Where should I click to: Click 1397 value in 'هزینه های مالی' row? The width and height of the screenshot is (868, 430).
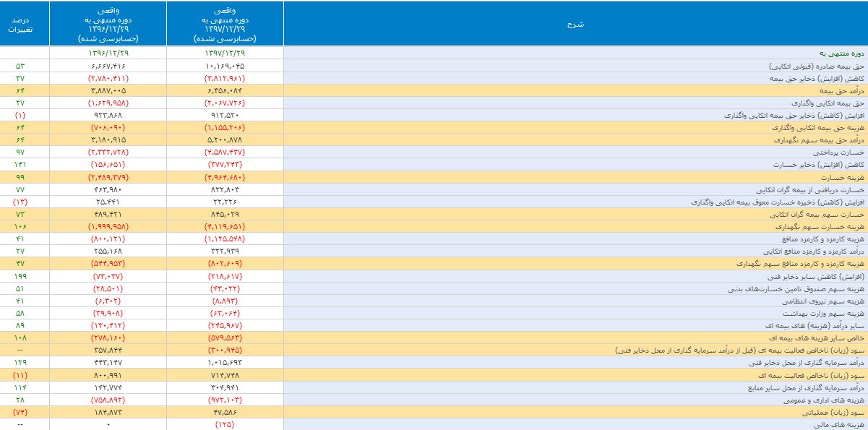click(x=225, y=425)
